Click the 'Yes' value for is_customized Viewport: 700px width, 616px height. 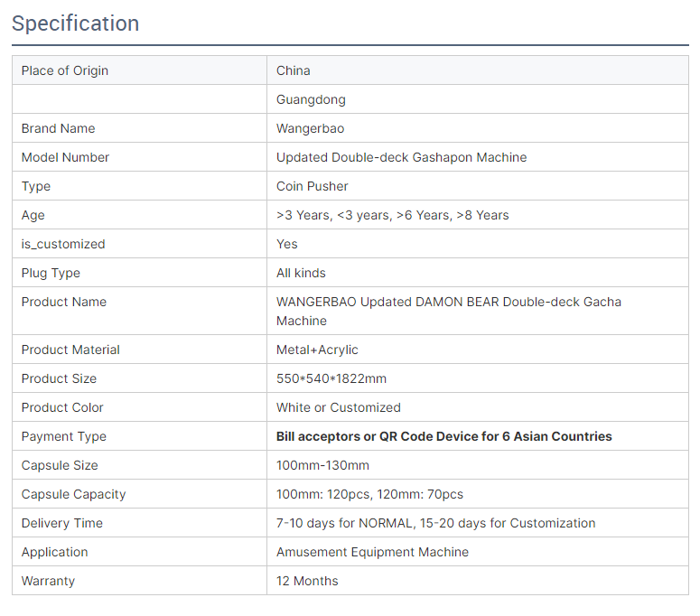(x=286, y=244)
